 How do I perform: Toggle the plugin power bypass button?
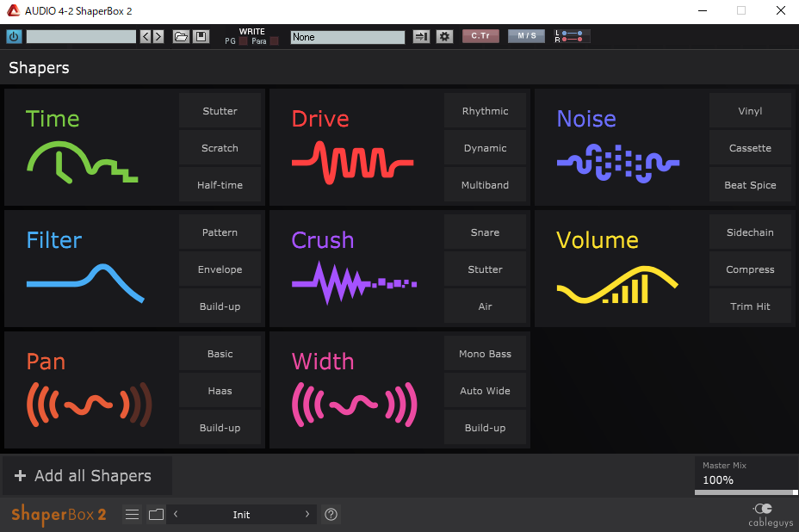[14, 37]
